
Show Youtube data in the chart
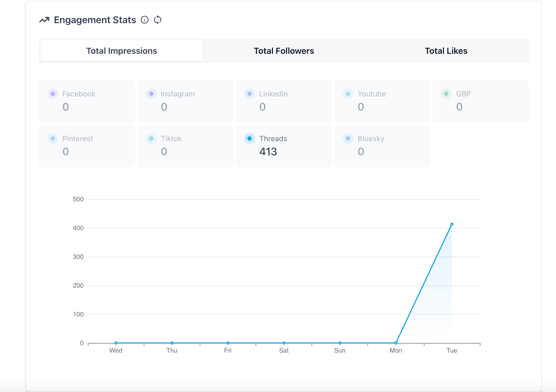[x=382, y=101]
